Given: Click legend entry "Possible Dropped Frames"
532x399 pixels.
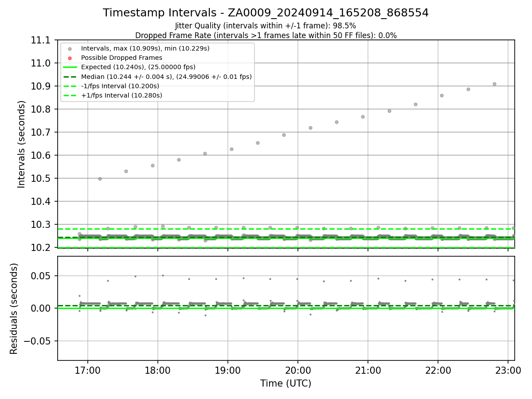Looking at the screenshot, I should tap(121, 58).
